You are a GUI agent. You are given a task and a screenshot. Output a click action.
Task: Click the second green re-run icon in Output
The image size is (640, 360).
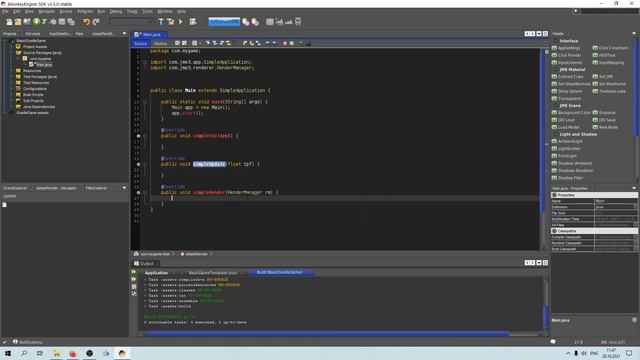coord(134,279)
